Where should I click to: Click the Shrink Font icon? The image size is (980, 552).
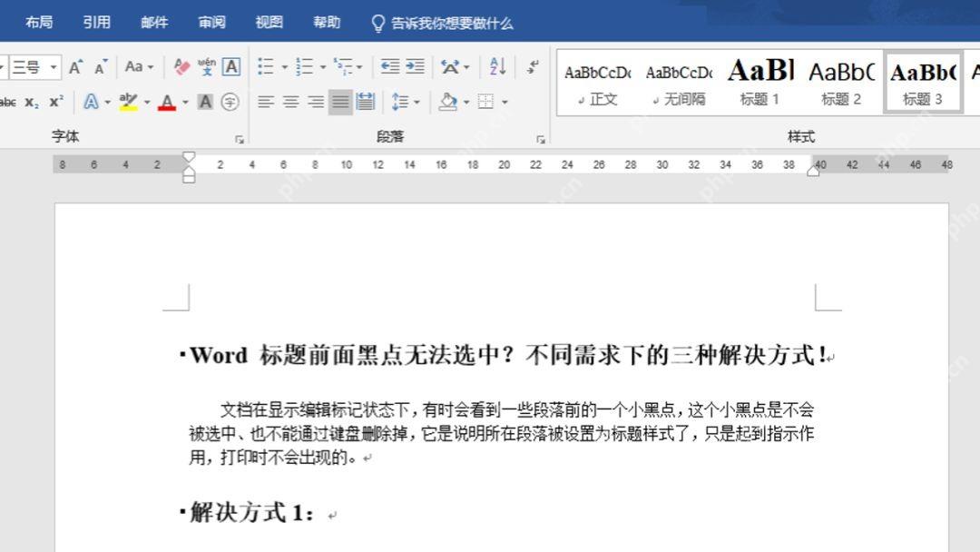coord(100,67)
